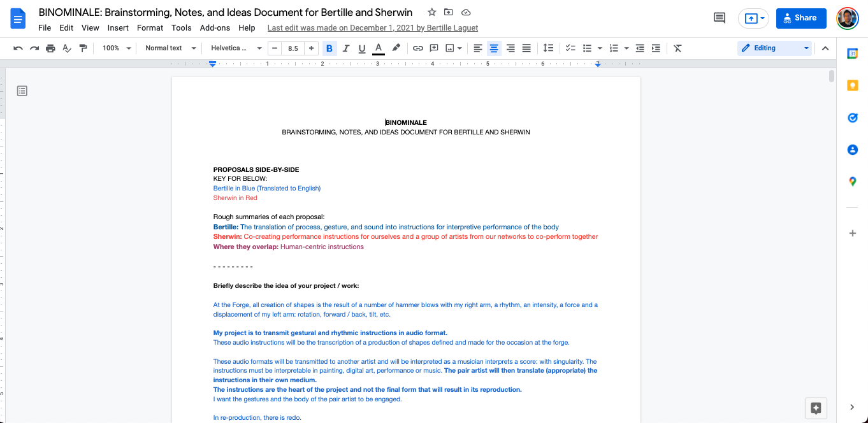Click the blue Share button
This screenshot has height=423, width=868.
[x=801, y=18]
